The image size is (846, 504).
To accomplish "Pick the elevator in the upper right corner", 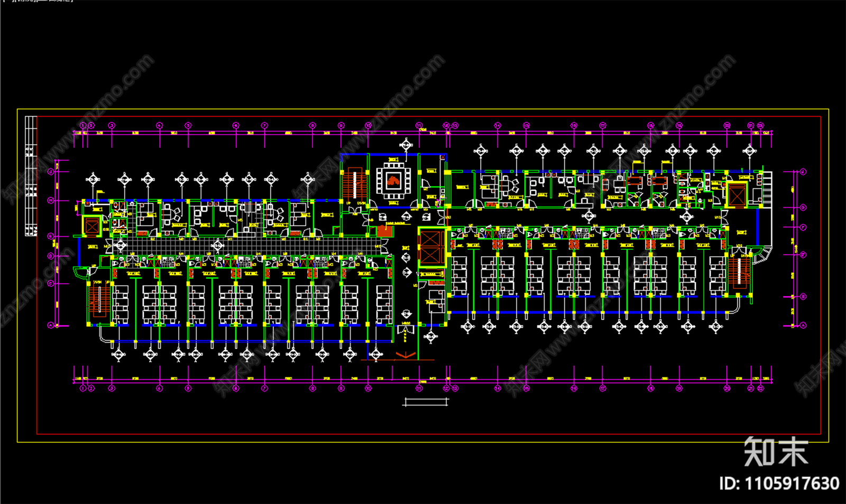I will point(737,195).
